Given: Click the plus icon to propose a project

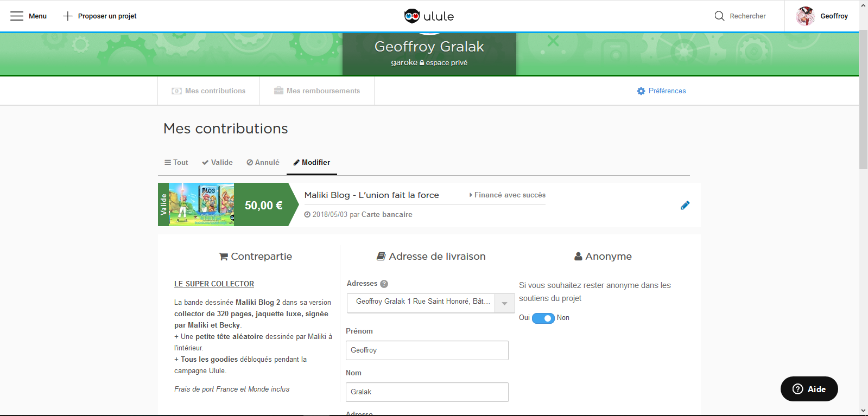Looking at the screenshot, I should (x=68, y=16).
